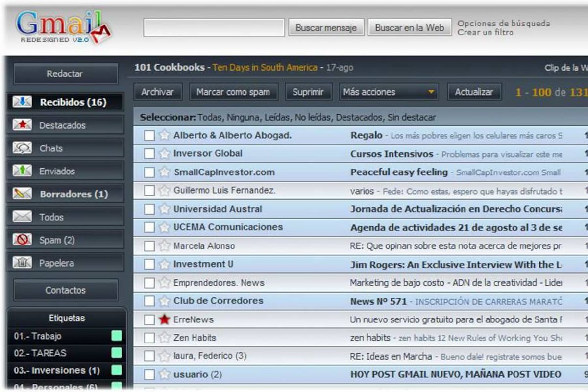This screenshot has width=588, height=392.
Task: Click the Destacados red star icon
Action: 22,125
